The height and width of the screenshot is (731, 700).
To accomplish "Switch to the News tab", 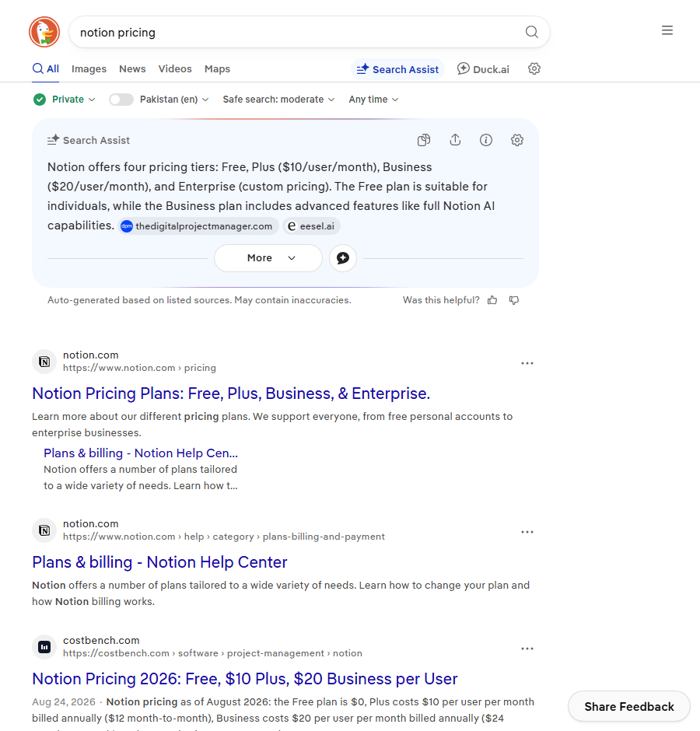I will (132, 69).
